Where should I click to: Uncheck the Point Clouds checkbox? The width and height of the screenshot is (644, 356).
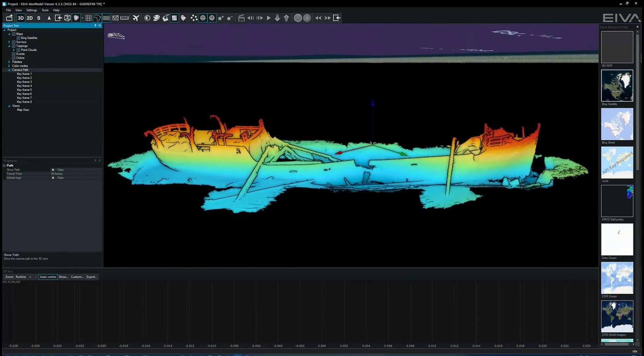click(x=19, y=50)
